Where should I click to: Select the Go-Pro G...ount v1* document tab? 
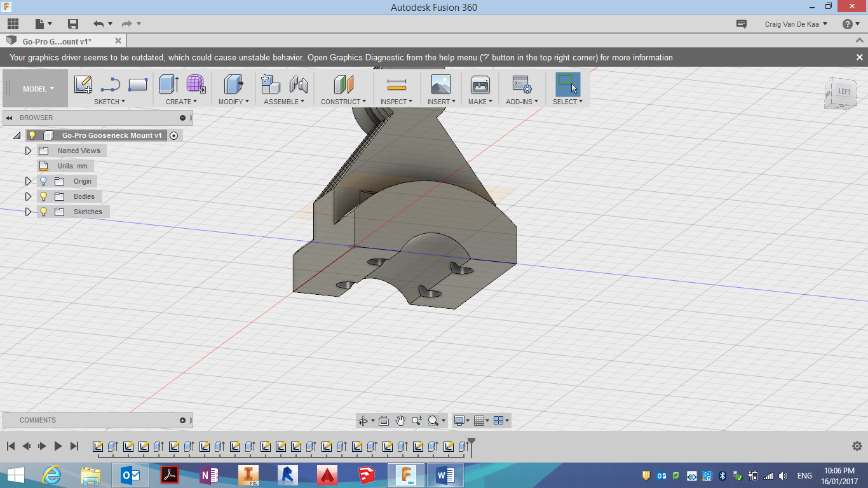tap(64, 41)
